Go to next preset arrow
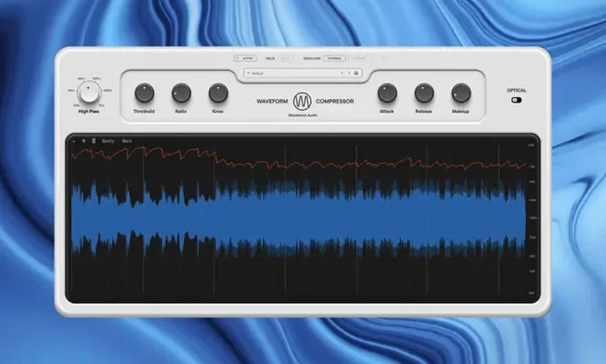This screenshot has width=606, height=364. click(349, 73)
